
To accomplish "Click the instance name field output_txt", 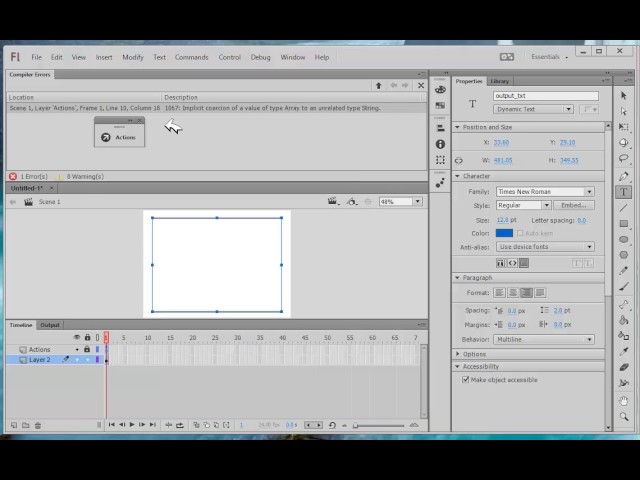I will click(x=546, y=96).
